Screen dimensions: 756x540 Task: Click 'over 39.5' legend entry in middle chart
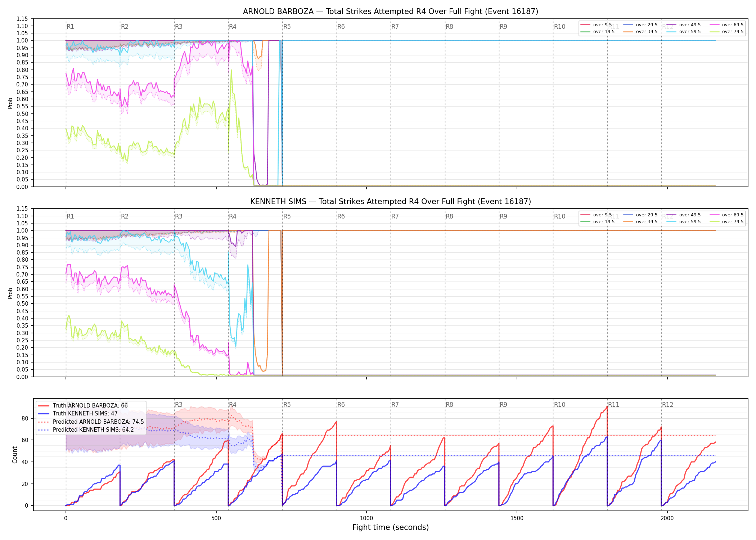[640, 222]
